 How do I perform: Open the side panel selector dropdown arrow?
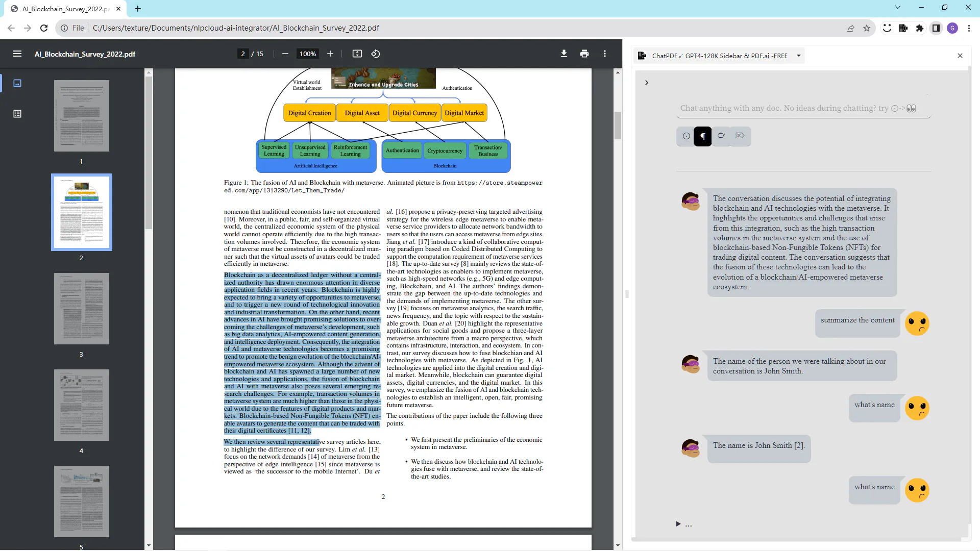(x=799, y=56)
